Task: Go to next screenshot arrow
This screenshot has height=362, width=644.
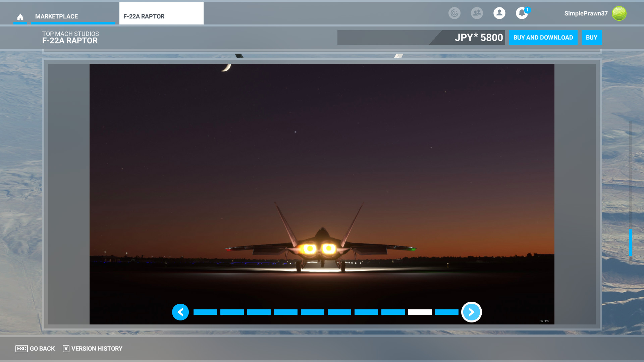Action: 471,312
